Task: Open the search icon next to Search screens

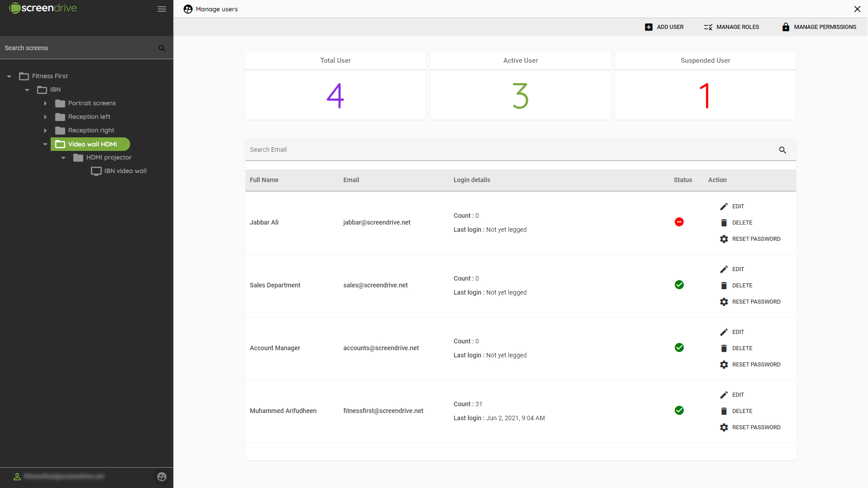Action: coord(162,48)
